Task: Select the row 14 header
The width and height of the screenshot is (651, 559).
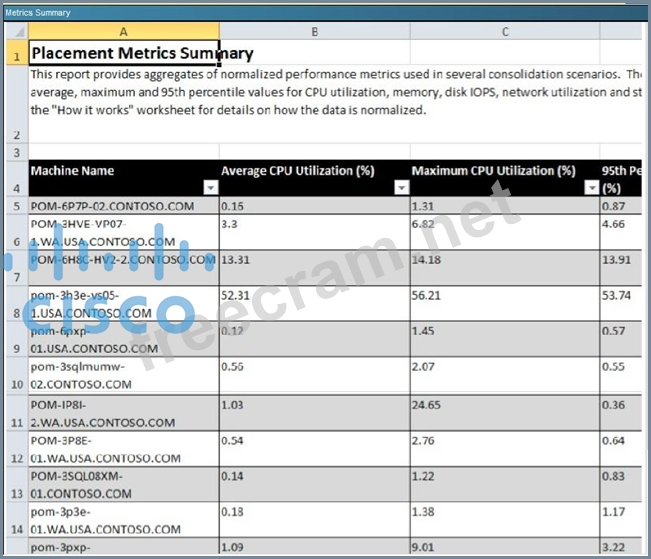Action: (x=15, y=520)
